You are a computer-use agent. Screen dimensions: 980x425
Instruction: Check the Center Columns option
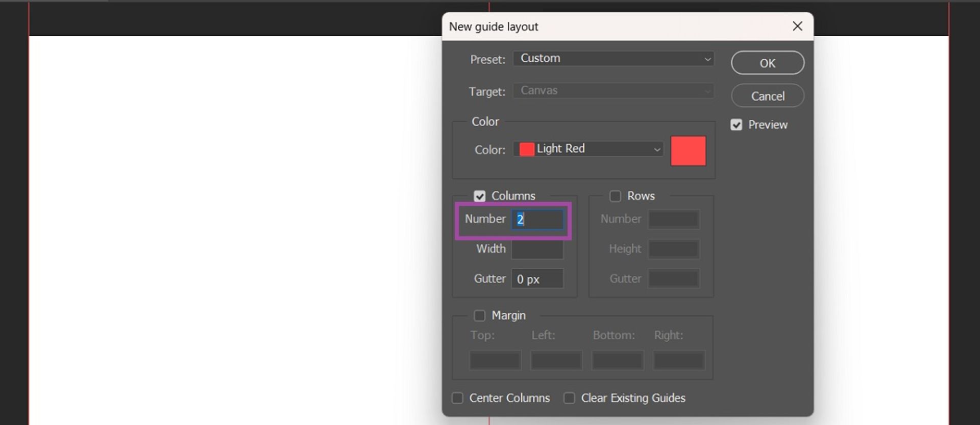point(458,398)
